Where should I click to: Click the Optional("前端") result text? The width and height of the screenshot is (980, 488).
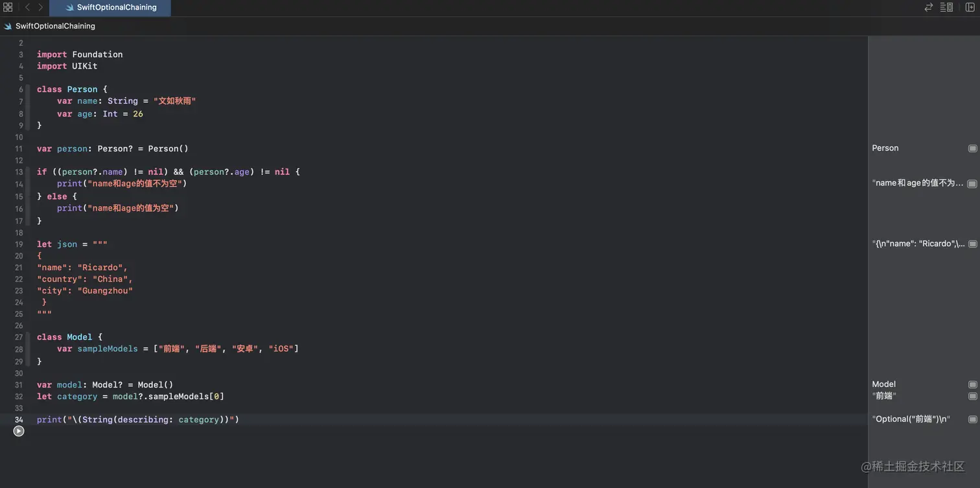(911, 419)
